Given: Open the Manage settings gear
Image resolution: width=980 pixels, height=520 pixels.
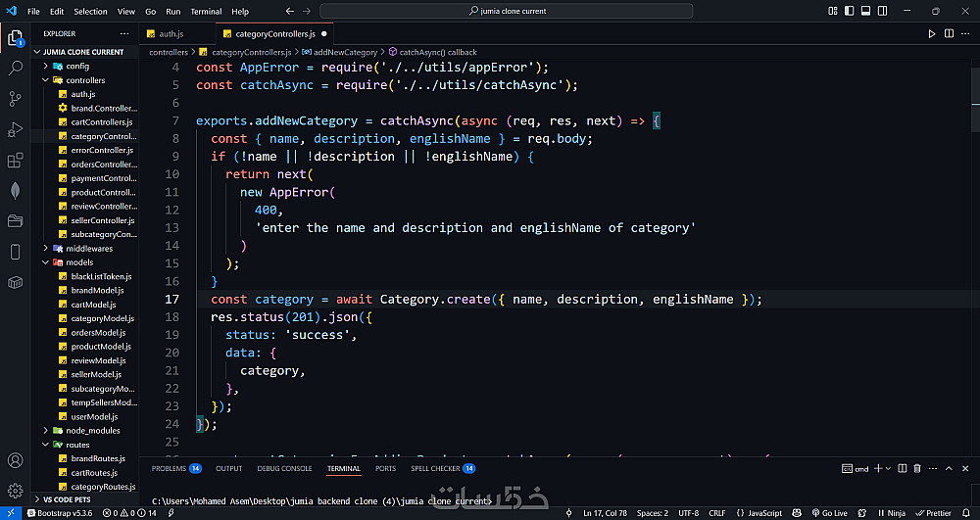Looking at the screenshot, I should (x=15, y=489).
